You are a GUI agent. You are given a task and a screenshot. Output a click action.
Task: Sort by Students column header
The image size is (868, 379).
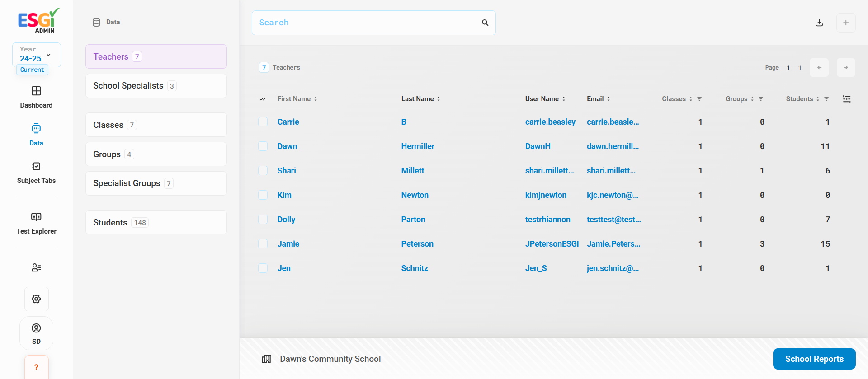coord(802,99)
